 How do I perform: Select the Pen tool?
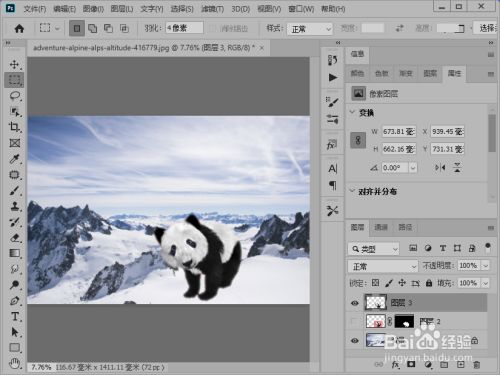[14, 301]
